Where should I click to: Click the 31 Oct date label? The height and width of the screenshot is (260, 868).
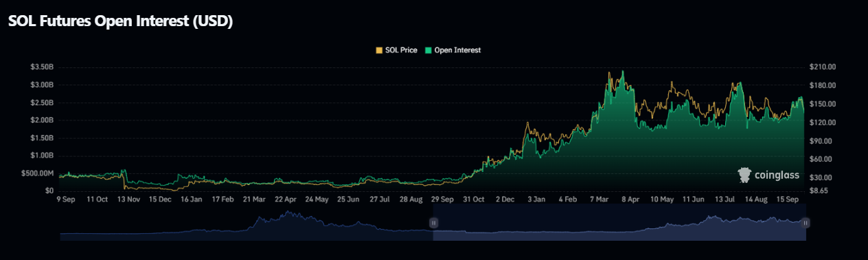tap(474, 199)
